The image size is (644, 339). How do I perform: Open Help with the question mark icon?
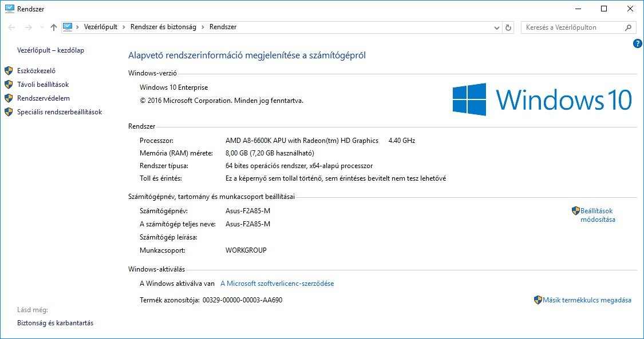(x=638, y=43)
